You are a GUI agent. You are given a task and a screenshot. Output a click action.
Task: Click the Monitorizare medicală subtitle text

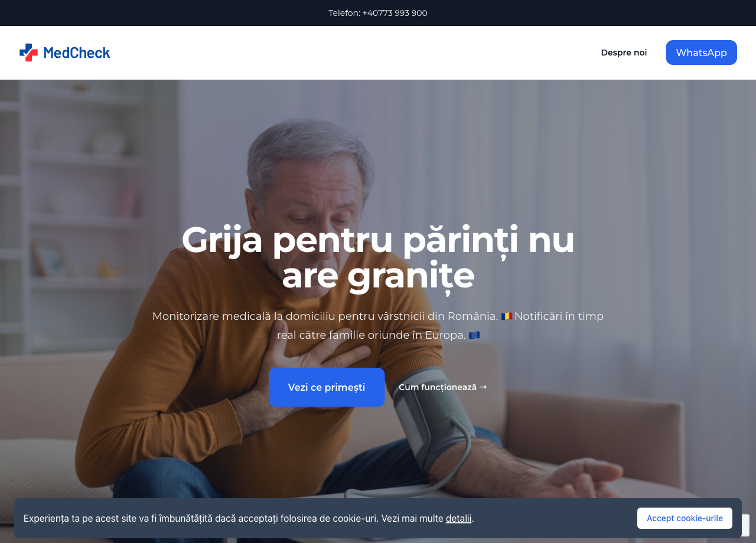click(378, 325)
